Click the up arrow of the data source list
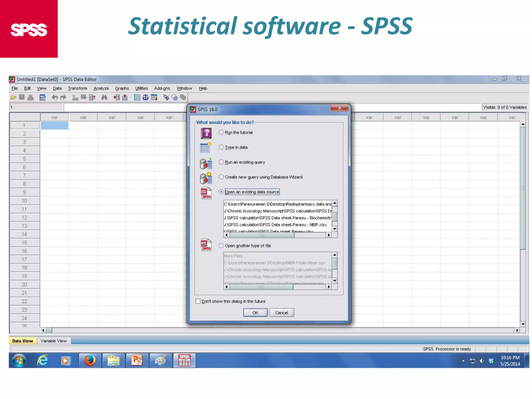 (335, 203)
